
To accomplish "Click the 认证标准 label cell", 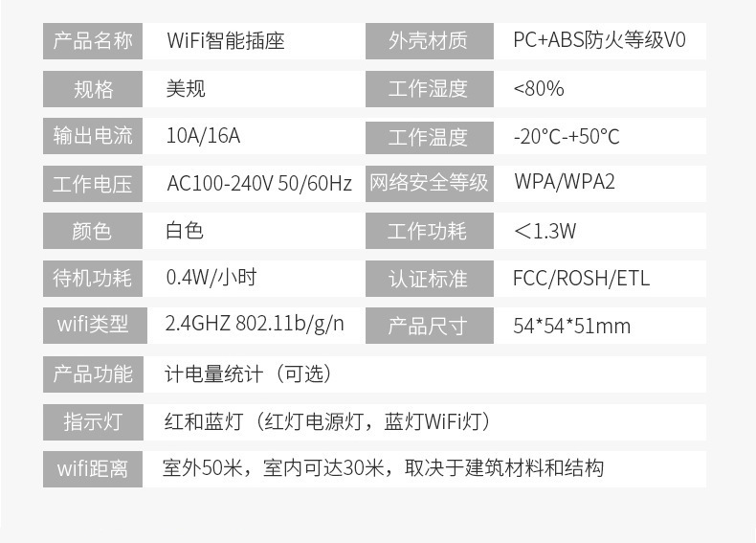I will click(x=430, y=279).
